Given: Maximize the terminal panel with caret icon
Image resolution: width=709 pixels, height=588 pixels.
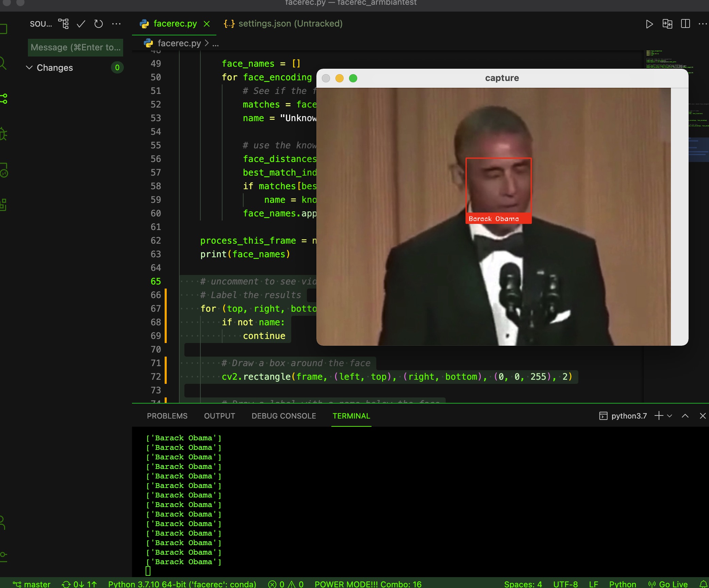Looking at the screenshot, I should (x=685, y=416).
